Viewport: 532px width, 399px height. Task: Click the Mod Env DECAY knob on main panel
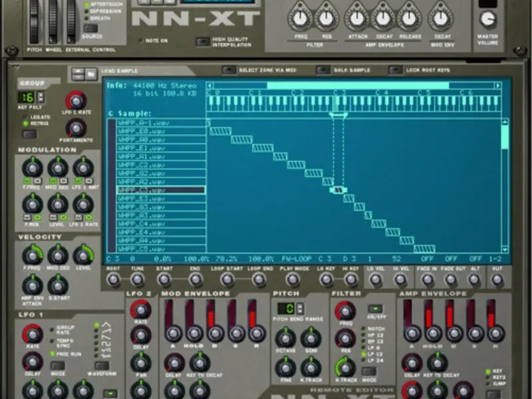click(x=441, y=19)
